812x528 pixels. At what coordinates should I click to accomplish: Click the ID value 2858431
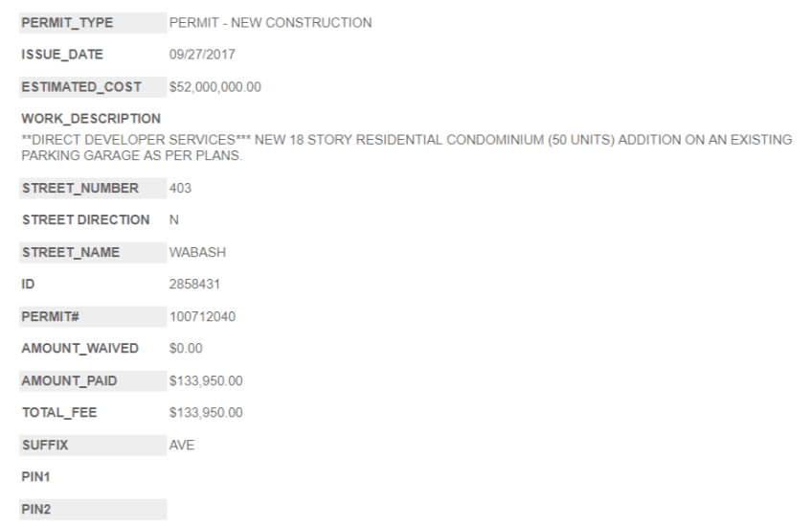[192, 285]
